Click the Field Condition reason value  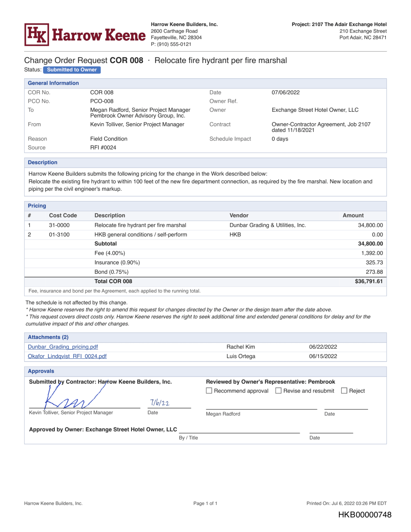(109, 139)
